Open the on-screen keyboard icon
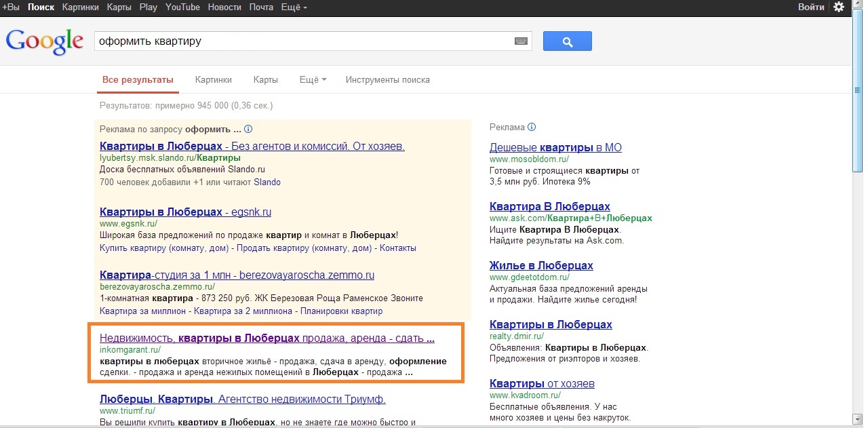 pyautogui.click(x=521, y=41)
